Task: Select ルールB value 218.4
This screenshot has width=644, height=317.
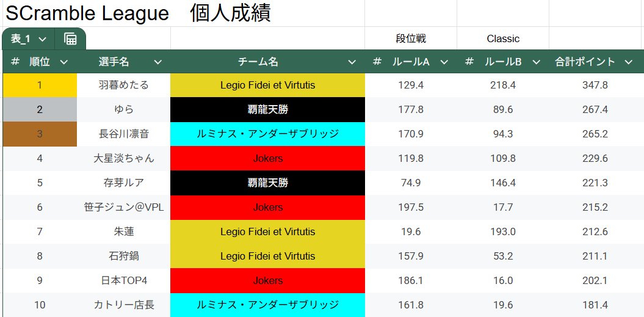Action: pyautogui.click(x=503, y=85)
